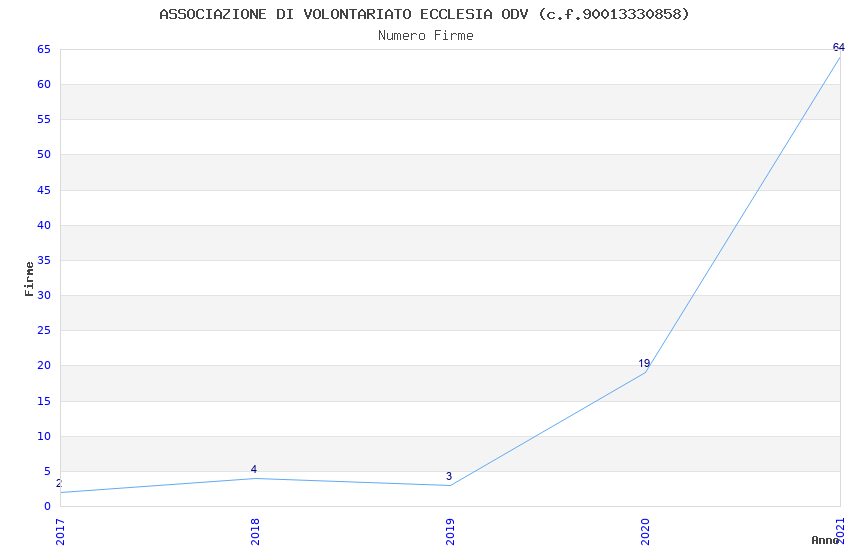Click the 2018 year label on x-axis
Image resolution: width=850 pixels, height=550 pixels.
tap(255, 532)
